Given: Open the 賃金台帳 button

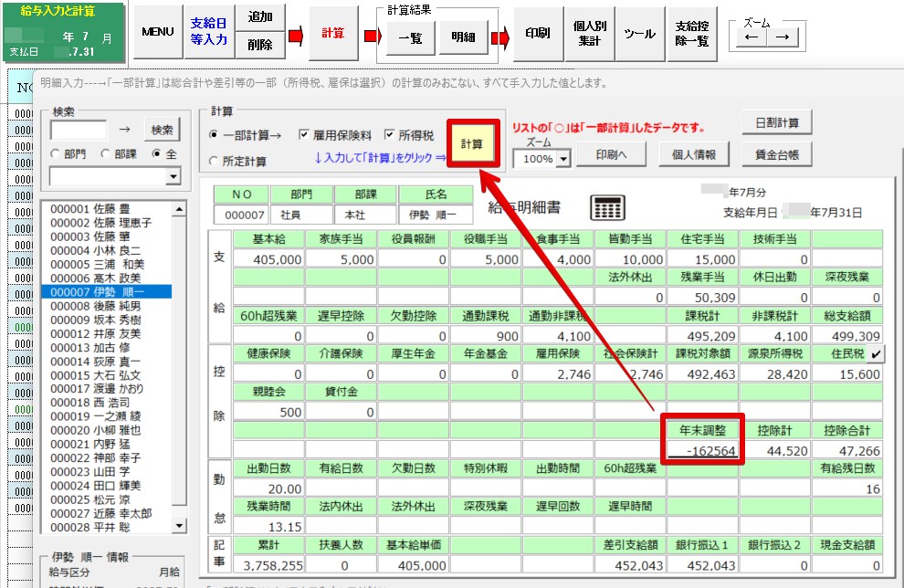Looking at the screenshot, I should coord(776,155).
